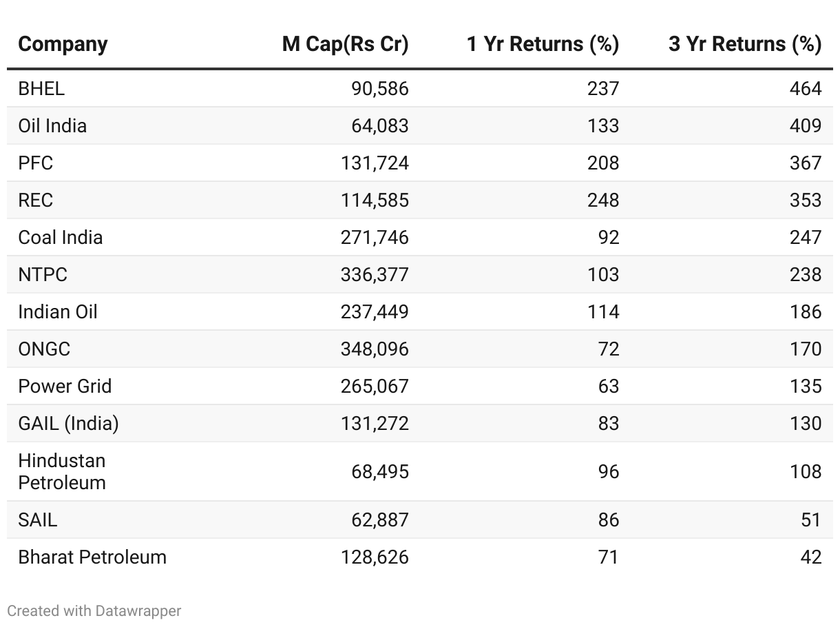The width and height of the screenshot is (840, 627).
Task: Select Power Grid's market cap 265,067
Action: tap(375, 386)
